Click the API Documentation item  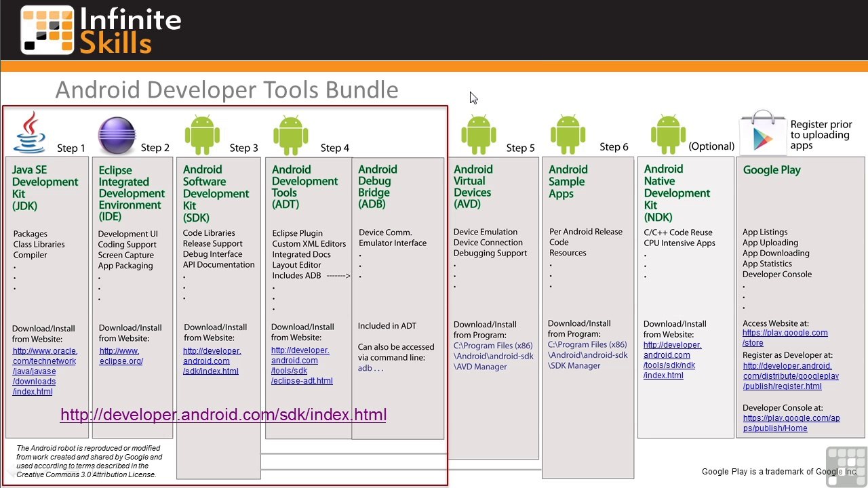point(218,265)
